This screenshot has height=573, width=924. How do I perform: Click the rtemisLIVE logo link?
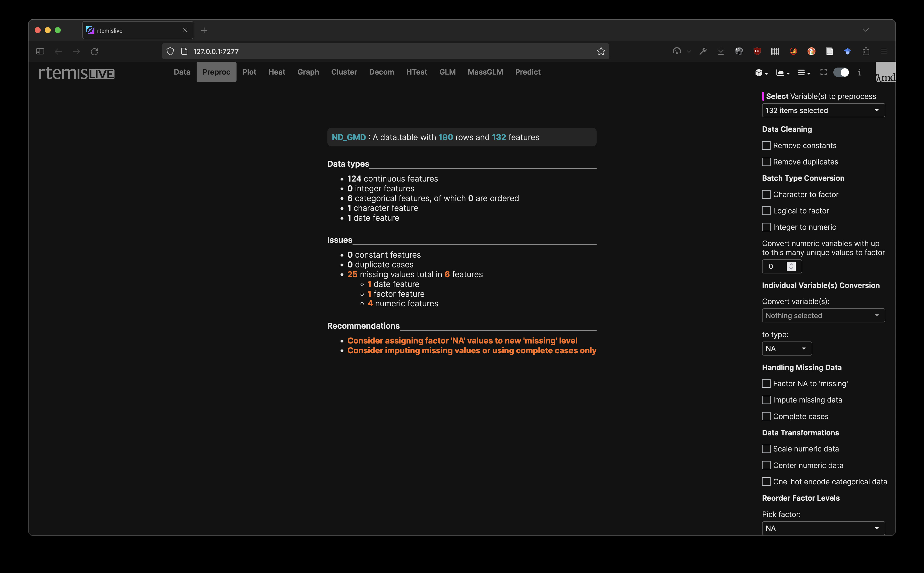(77, 73)
